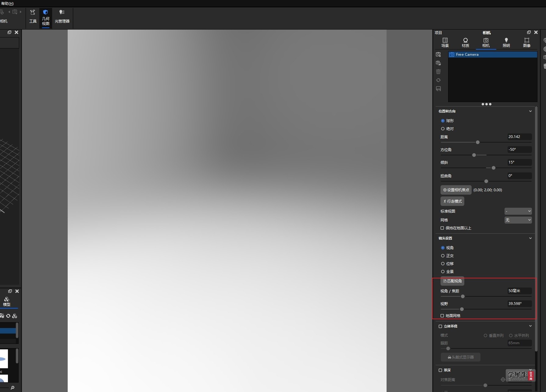This screenshot has width=546, height=392.
Task: Click the 方位角 azimuth value field
Action: pyautogui.click(x=519, y=150)
